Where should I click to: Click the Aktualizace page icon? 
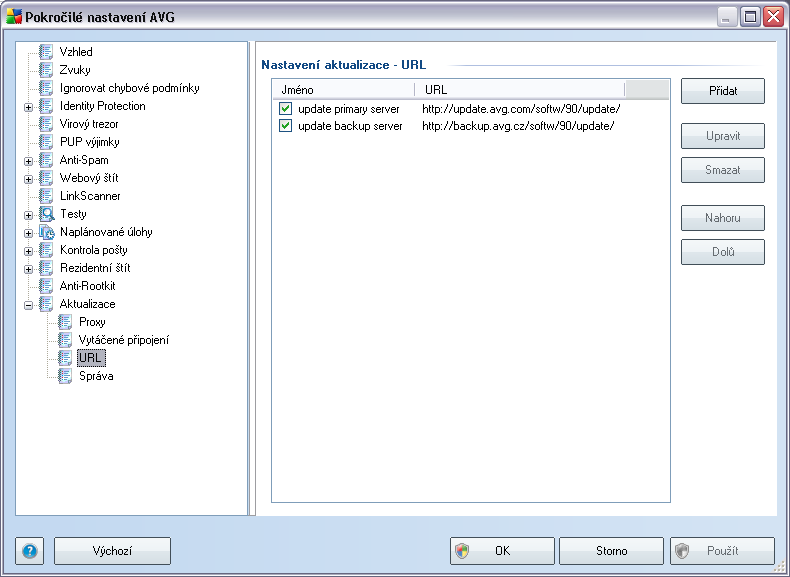tap(46, 304)
